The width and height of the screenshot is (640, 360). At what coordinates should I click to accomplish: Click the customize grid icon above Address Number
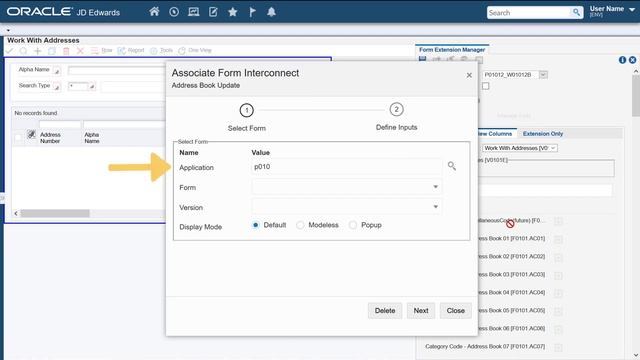(31, 134)
